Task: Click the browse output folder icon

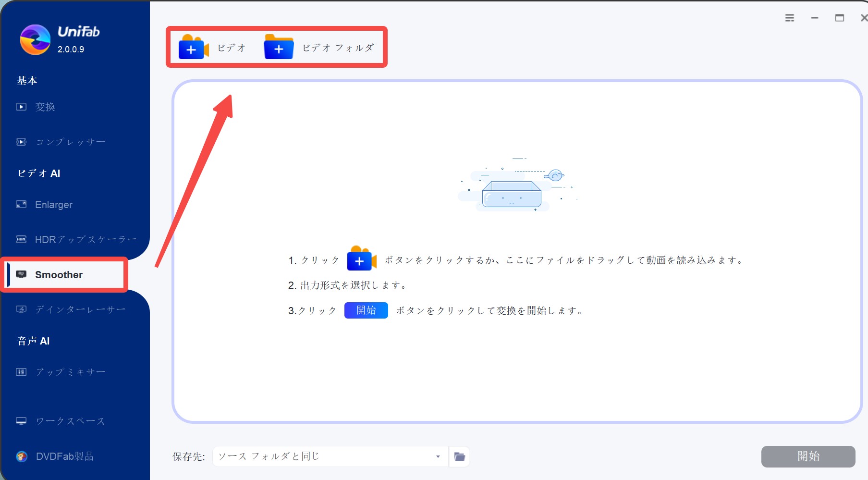Action: pyautogui.click(x=460, y=456)
